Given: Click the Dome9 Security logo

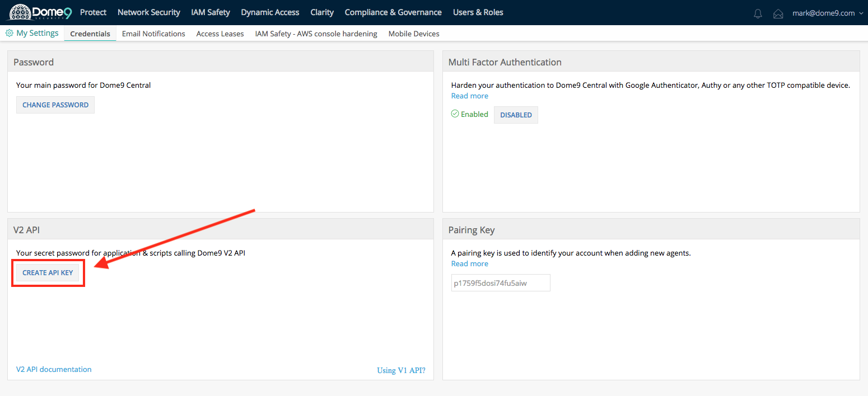Looking at the screenshot, I should [x=39, y=12].
